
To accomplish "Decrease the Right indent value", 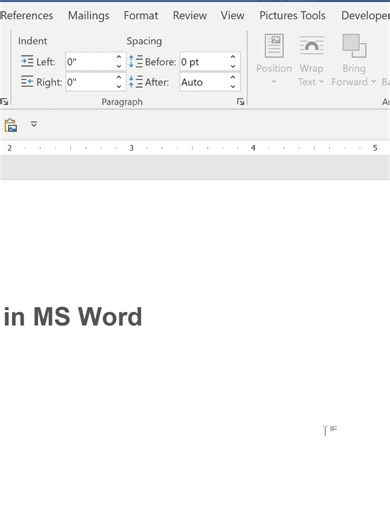I will click(119, 87).
